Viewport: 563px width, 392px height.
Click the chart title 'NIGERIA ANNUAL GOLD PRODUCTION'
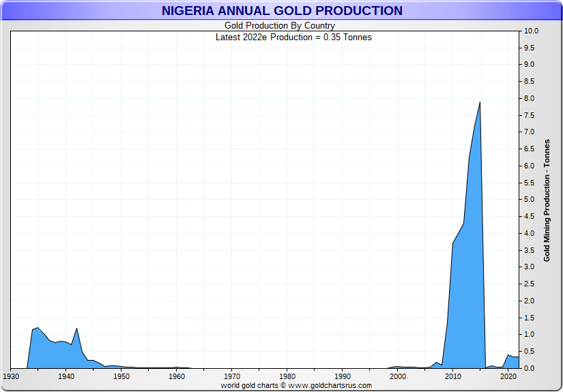pos(282,11)
